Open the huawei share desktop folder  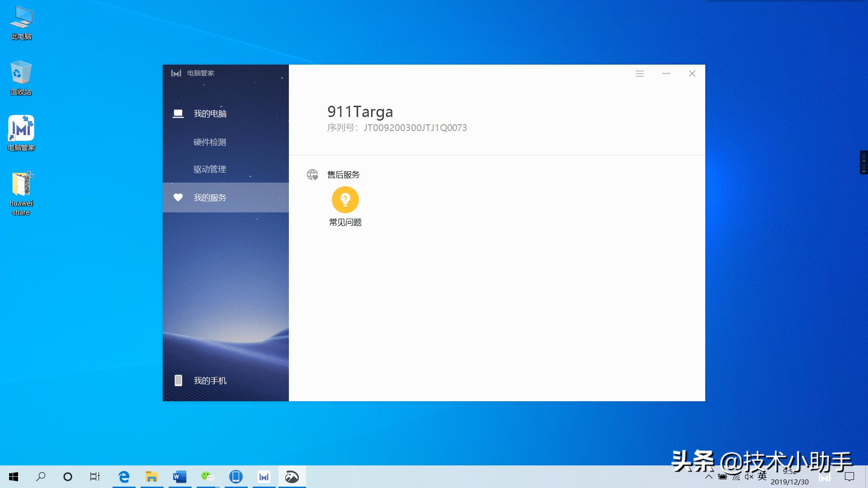tap(21, 185)
